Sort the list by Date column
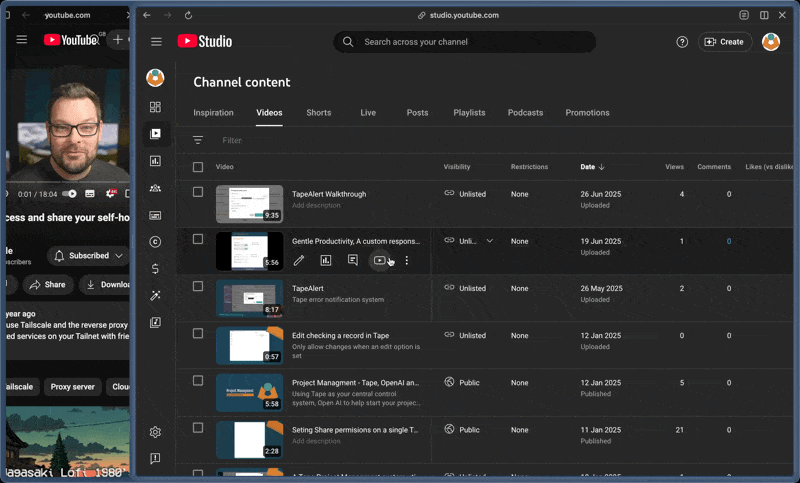Viewport: 800px width, 483px height. (592, 167)
